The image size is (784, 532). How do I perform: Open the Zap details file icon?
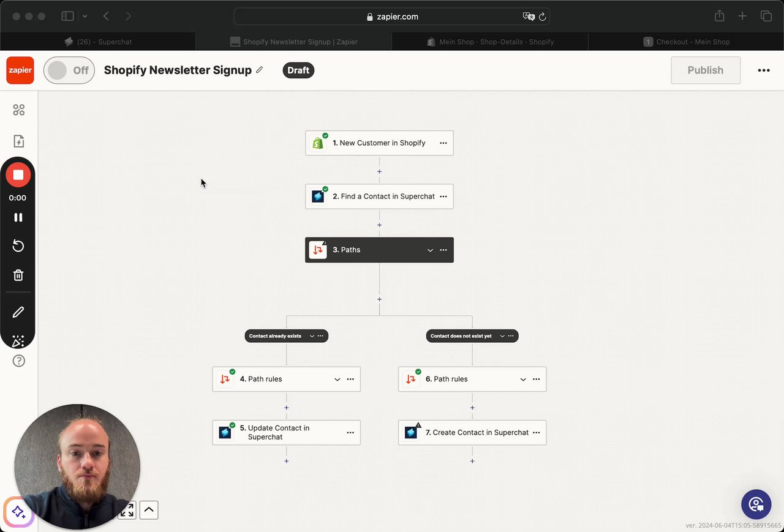click(x=19, y=141)
